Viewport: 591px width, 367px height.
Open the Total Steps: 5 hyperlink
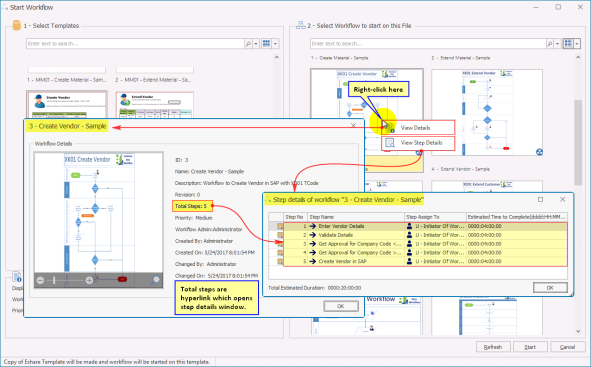click(191, 206)
